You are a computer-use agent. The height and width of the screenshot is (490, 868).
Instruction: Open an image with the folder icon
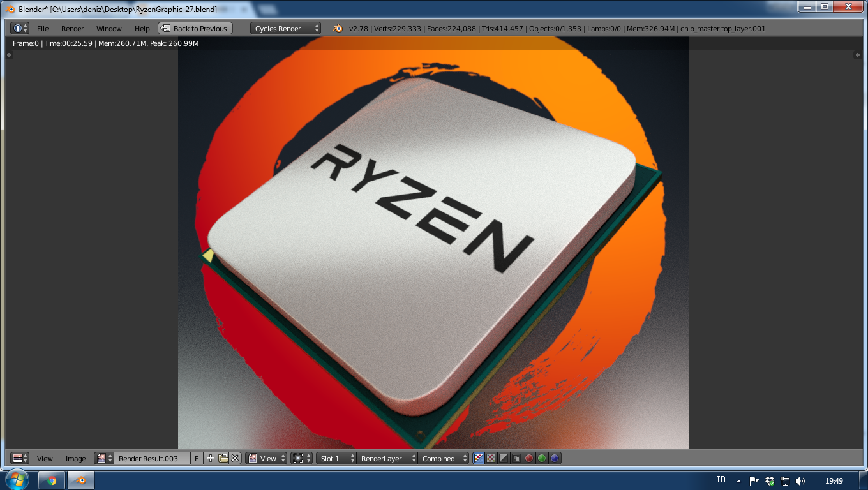[x=223, y=458]
